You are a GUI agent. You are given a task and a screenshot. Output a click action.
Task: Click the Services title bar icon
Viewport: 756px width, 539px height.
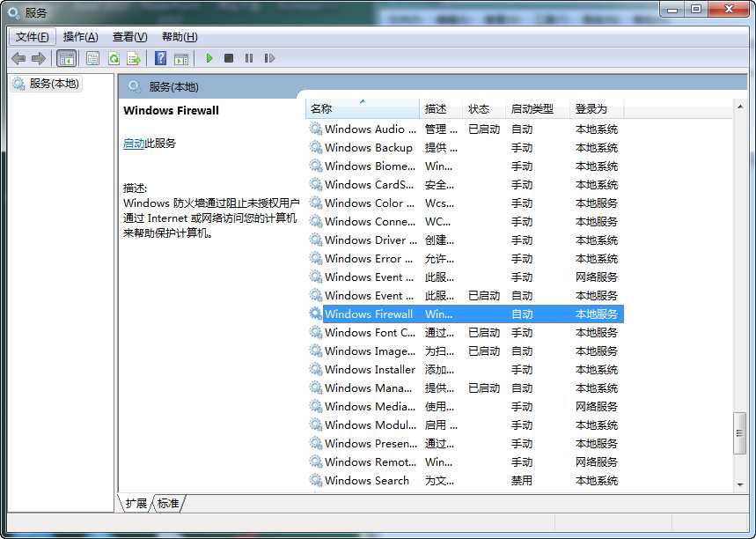tap(14, 12)
